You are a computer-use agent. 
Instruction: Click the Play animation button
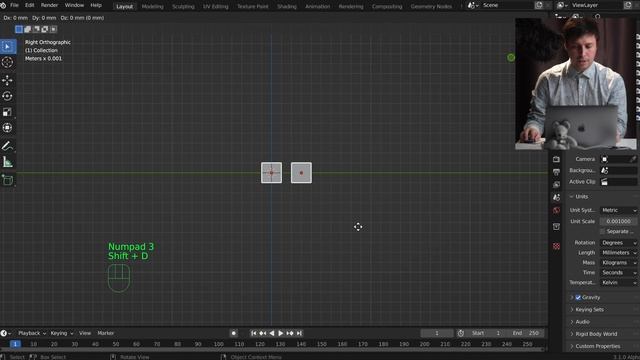pos(281,333)
